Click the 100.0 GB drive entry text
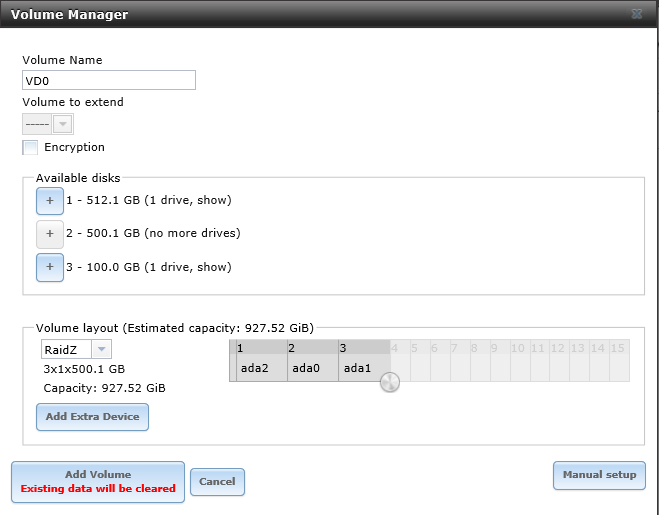 149,267
